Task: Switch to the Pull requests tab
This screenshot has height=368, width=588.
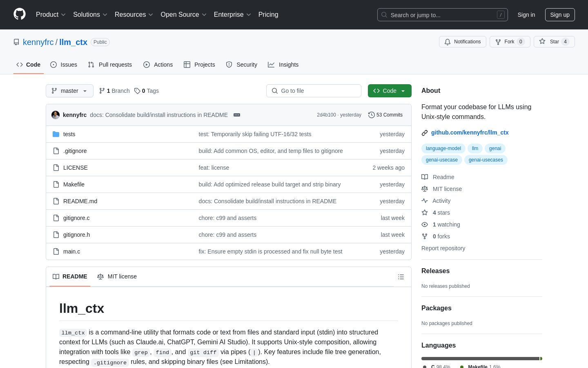Action: (x=110, y=65)
